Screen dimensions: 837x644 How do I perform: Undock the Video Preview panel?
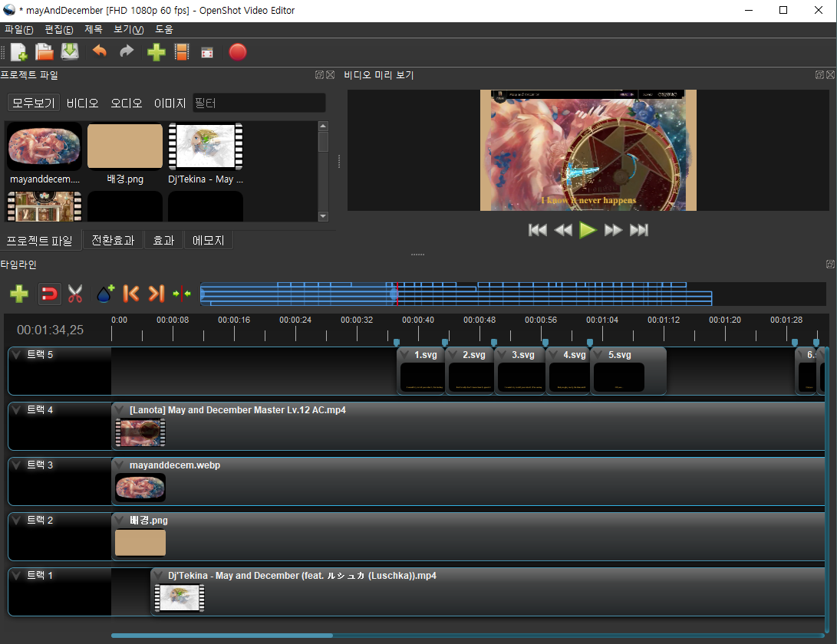click(819, 74)
